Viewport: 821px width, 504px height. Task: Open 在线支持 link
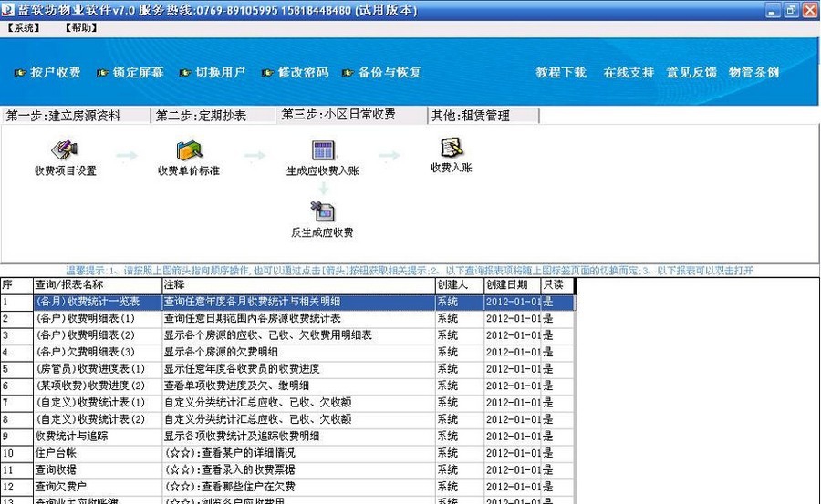coord(629,72)
